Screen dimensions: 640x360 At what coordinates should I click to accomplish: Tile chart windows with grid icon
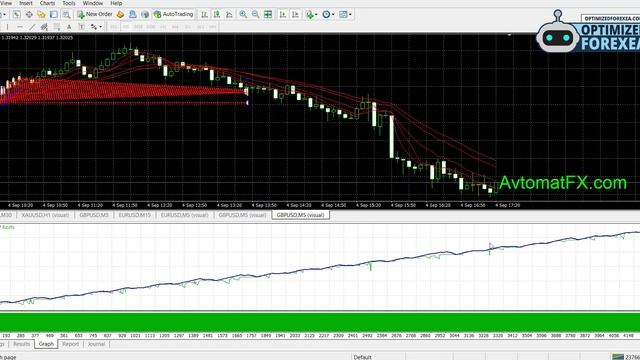(x=268, y=15)
